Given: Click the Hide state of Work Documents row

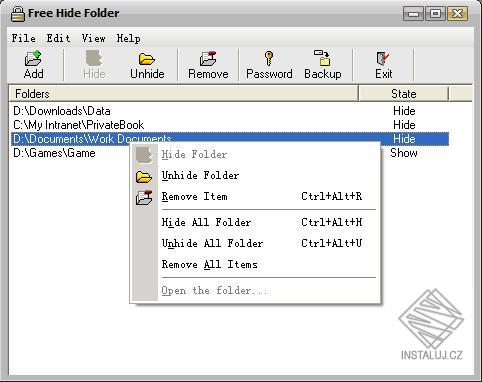Looking at the screenshot, I should tap(404, 139).
